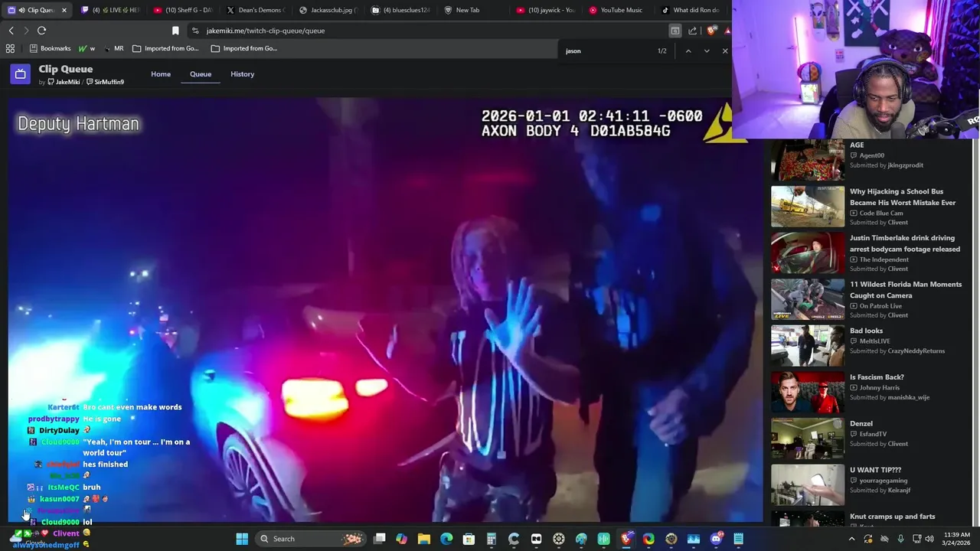Switch to the 'What did Ron do' TikTok tab
The width and height of the screenshot is (980, 551).
coord(691,10)
